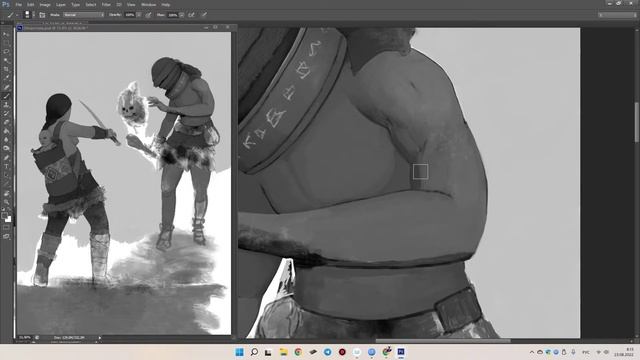This screenshot has height=360, width=640.
Task: Select the Eraser tool
Action: coord(6,122)
